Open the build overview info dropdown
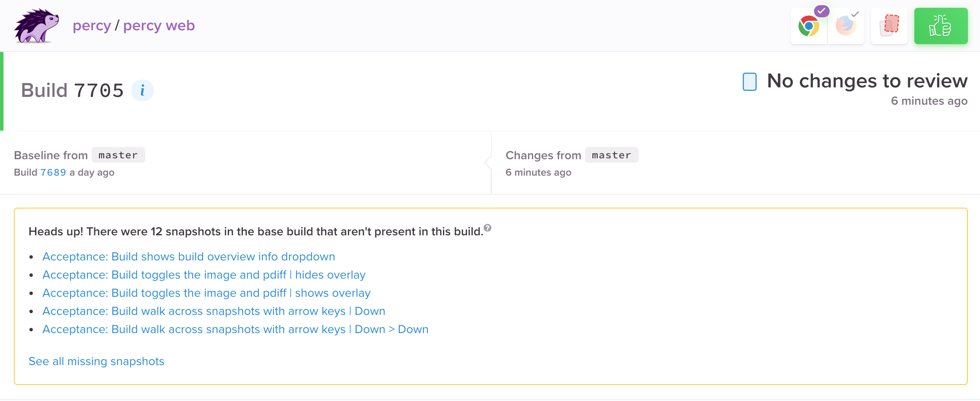The image size is (980, 401). 143,90
